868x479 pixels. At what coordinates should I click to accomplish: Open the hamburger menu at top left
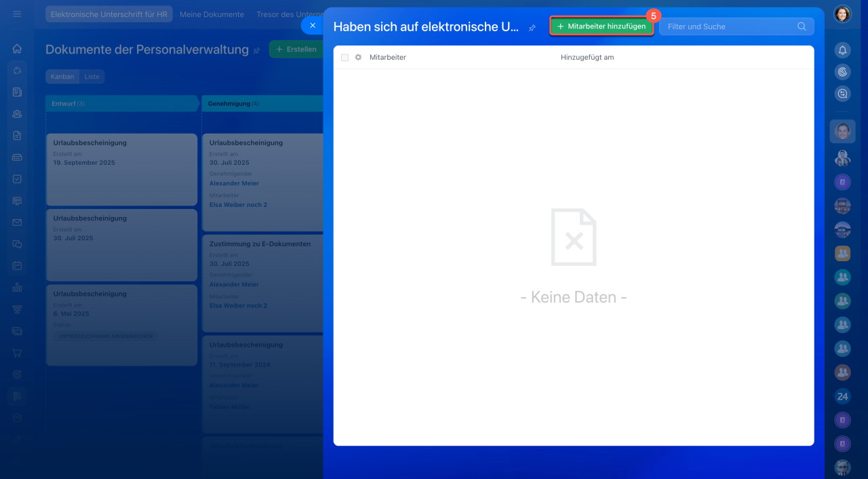17,14
